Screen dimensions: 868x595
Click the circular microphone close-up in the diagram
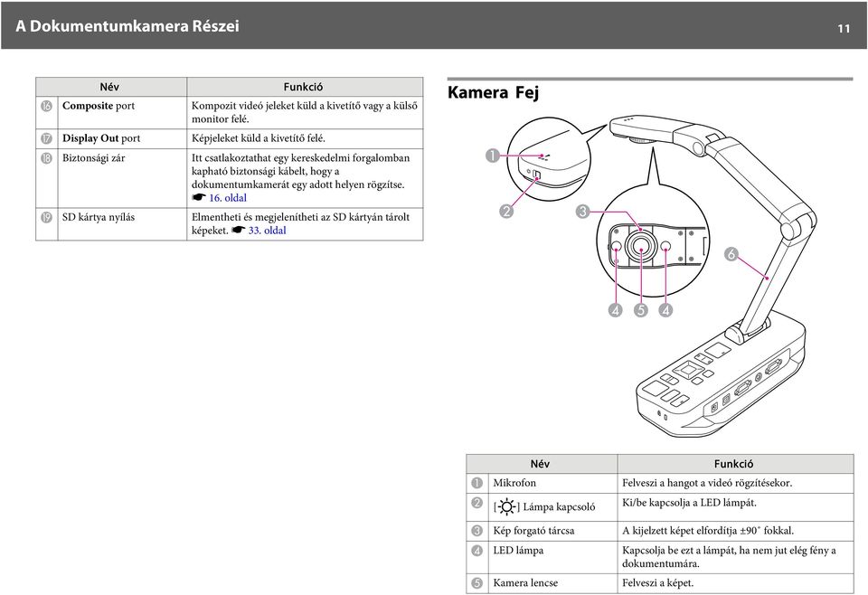tap(549, 160)
